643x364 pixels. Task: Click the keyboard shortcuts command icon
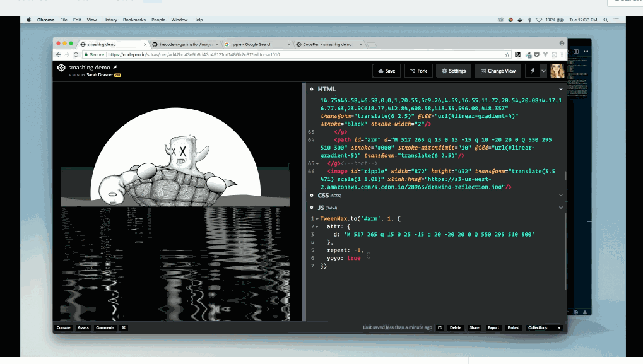click(124, 327)
